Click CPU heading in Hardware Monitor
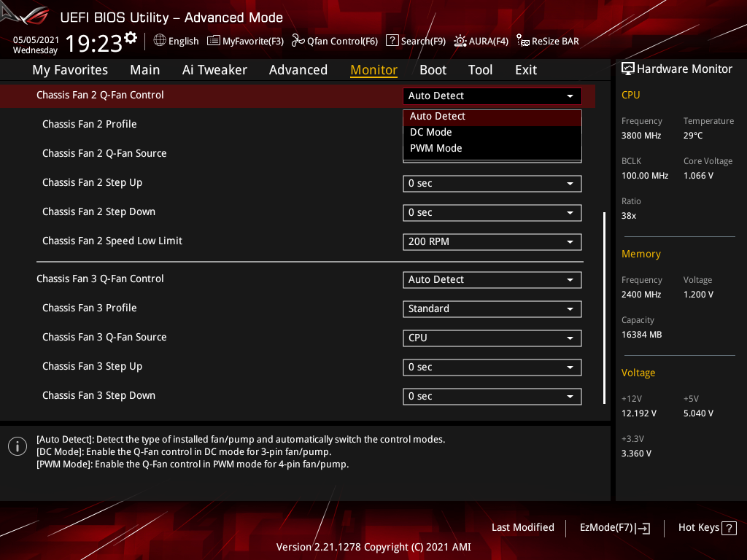Viewport: 747px width, 560px height. coord(630,96)
